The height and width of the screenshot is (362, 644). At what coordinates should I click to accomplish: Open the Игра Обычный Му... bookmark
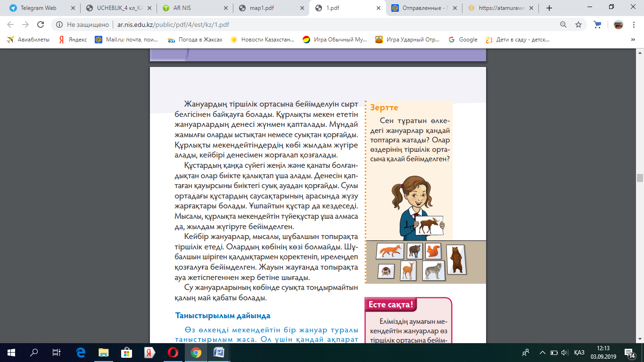pyautogui.click(x=335, y=40)
